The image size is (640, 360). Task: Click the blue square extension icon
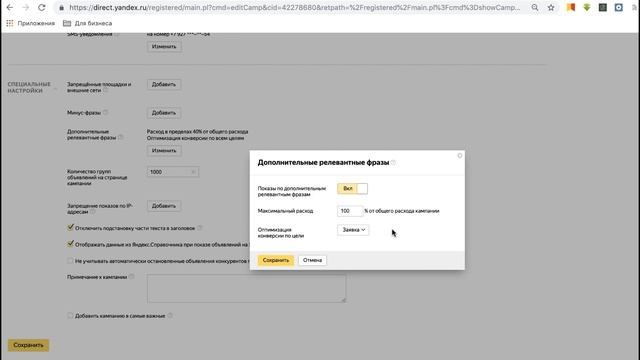coord(619,7)
